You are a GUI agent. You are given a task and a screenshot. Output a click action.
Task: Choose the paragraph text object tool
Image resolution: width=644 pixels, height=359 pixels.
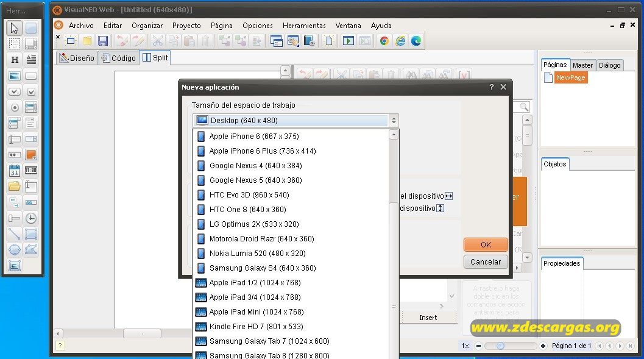(x=31, y=60)
